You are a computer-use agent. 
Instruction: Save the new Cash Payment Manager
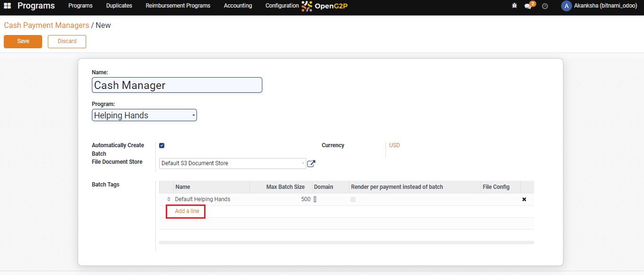point(23,41)
